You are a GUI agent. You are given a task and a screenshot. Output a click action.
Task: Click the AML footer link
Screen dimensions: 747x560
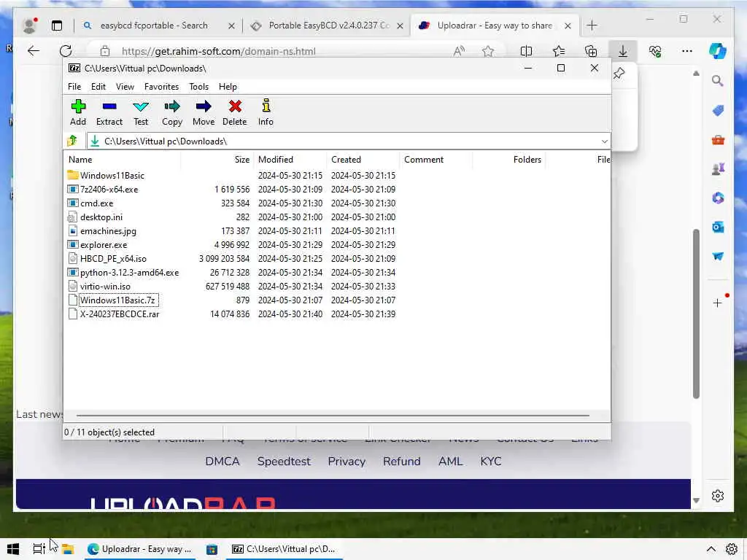point(450,462)
